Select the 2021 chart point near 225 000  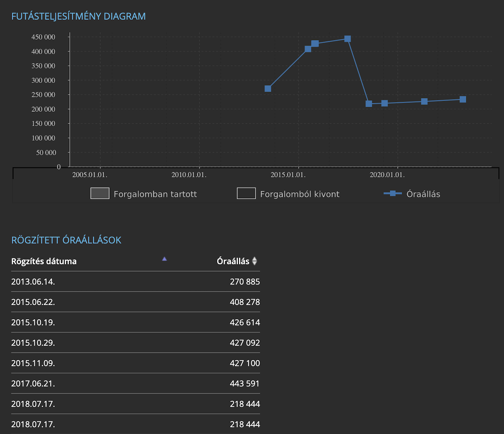424,101
